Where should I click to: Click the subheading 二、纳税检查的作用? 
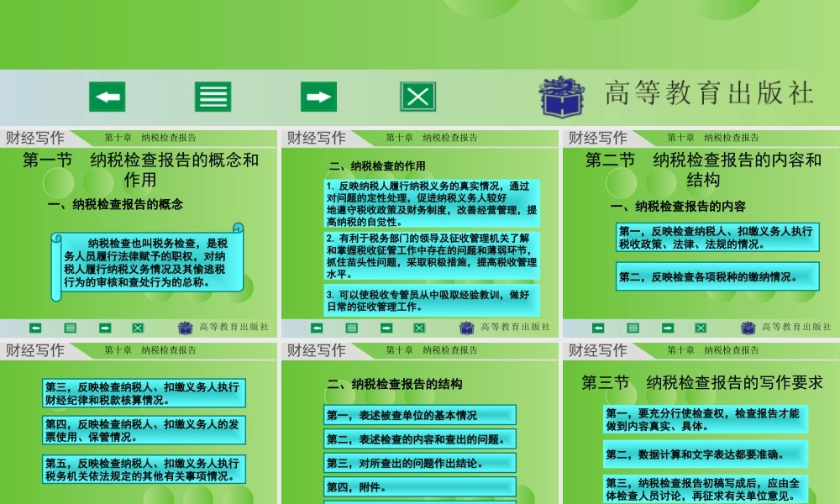tap(377, 166)
